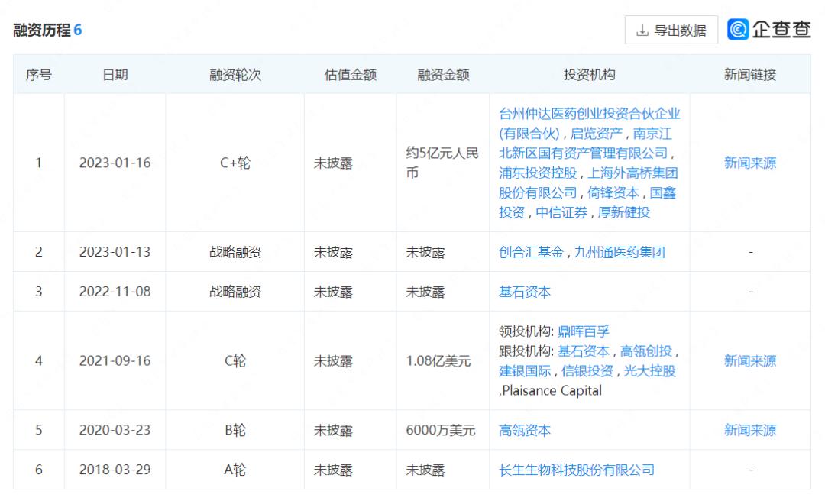Image resolution: width=825 pixels, height=504 pixels.
Task: Click the 新闻链接 column header
Action: pyautogui.click(x=750, y=75)
